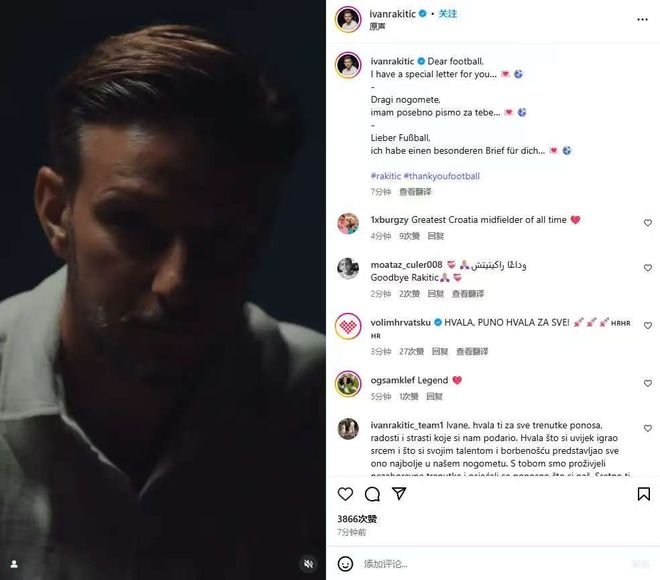Open ivanrakitic's profile picture in the header

tap(348, 19)
